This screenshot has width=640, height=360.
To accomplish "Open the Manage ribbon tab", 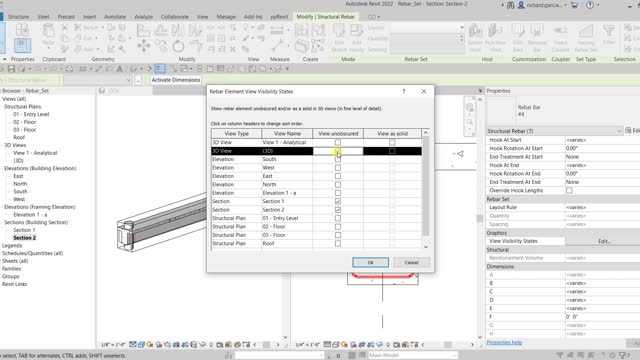I will 226,17.
